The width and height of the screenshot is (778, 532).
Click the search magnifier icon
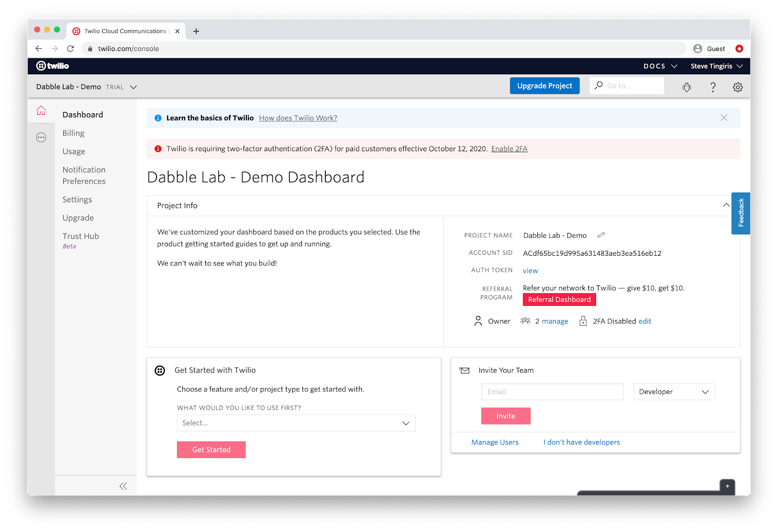click(599, 86)
